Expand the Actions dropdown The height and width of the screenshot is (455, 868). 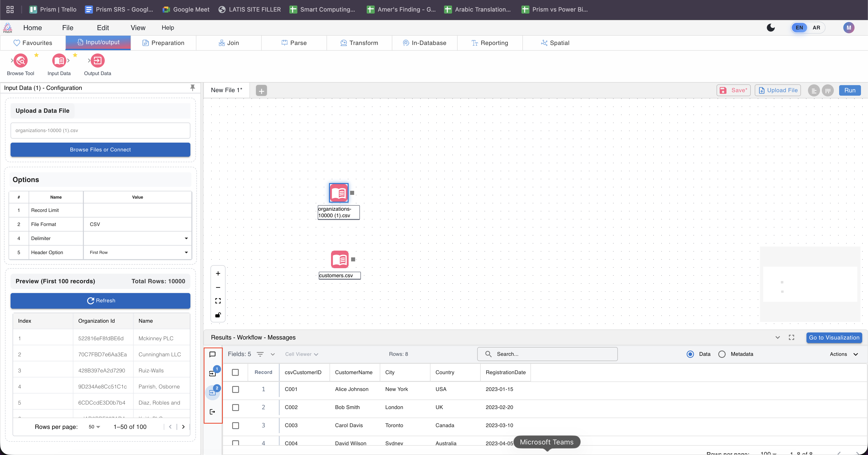(843, 354)
